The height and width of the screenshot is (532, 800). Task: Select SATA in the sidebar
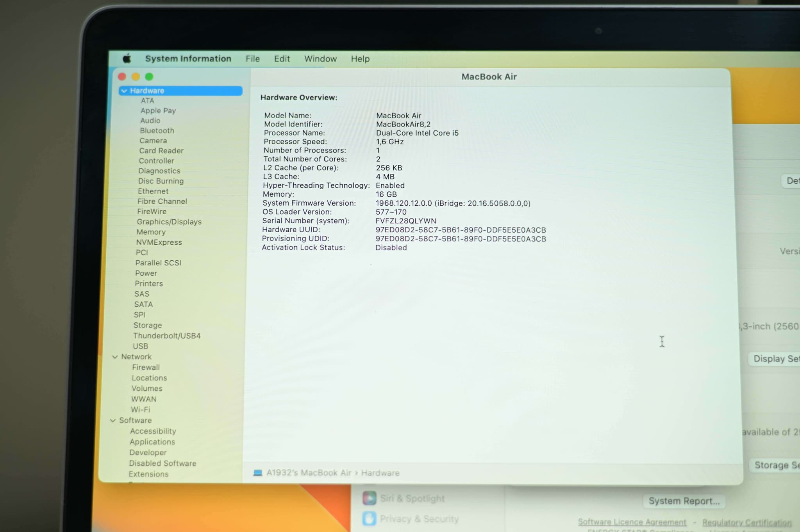[143, 304]
